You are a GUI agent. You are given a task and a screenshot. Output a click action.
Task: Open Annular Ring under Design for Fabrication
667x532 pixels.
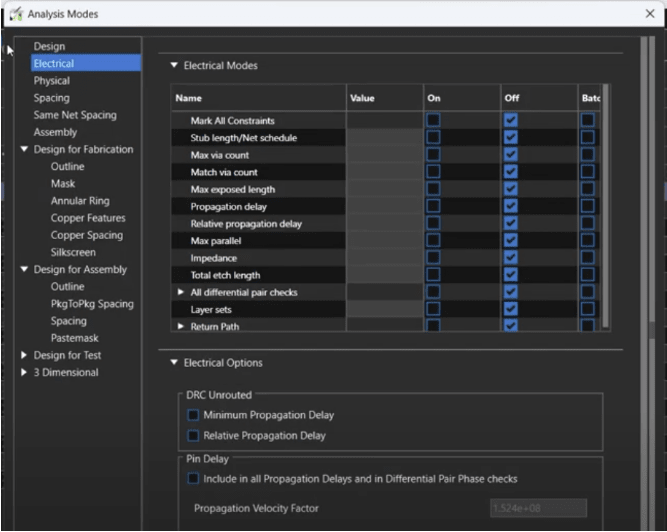coord(80,201)
